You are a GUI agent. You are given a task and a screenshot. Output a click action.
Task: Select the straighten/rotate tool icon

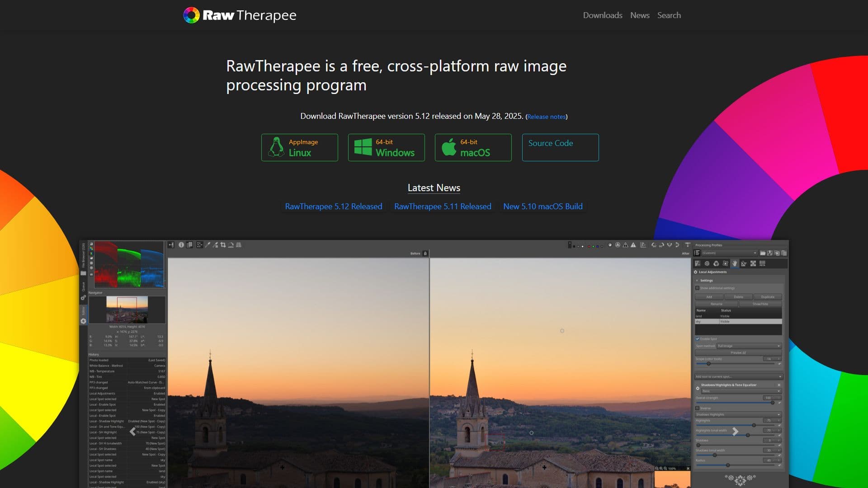pos(231,245)
